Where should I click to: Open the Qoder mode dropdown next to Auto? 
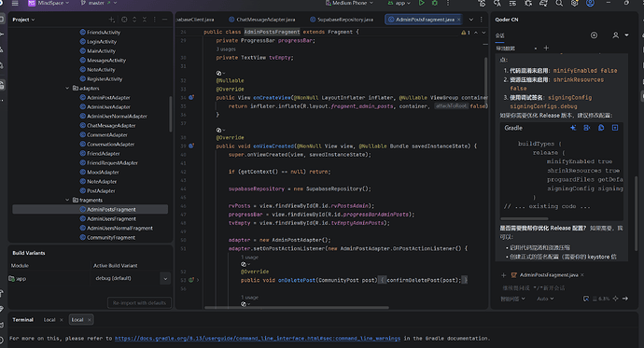(512, 299)
